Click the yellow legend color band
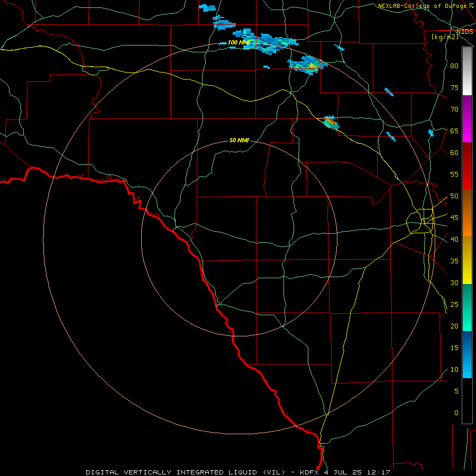The image size is (476, 476). (x=467, y=260)
